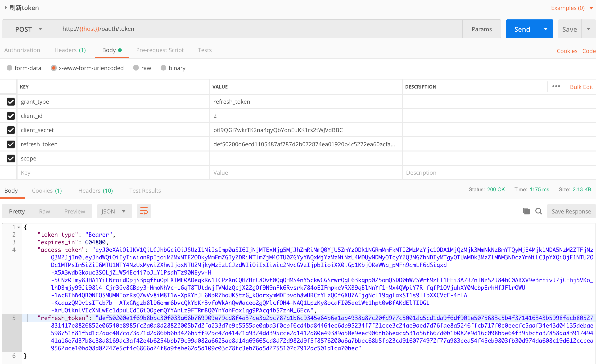Expand the 刷新token request title arrow

tap(5, 8)
